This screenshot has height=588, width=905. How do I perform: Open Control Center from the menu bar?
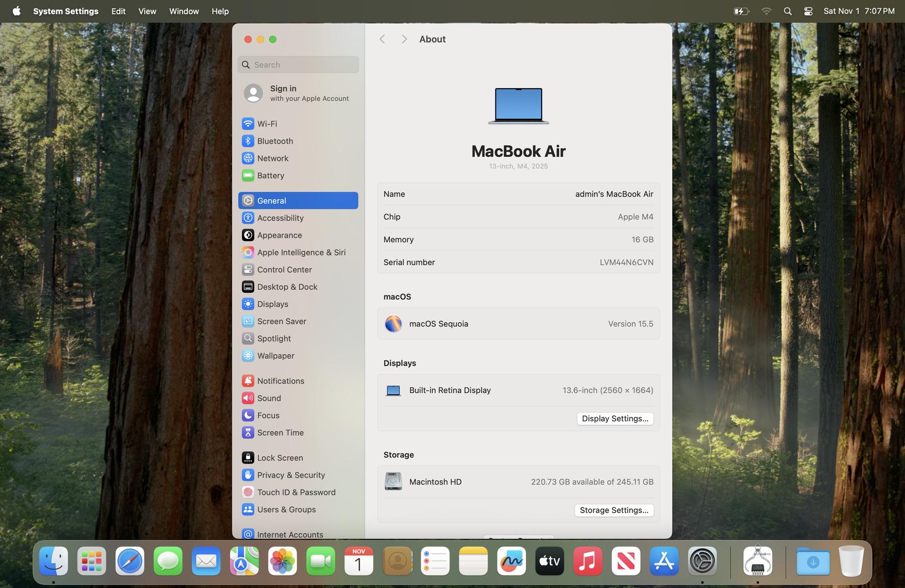[808, 11]
